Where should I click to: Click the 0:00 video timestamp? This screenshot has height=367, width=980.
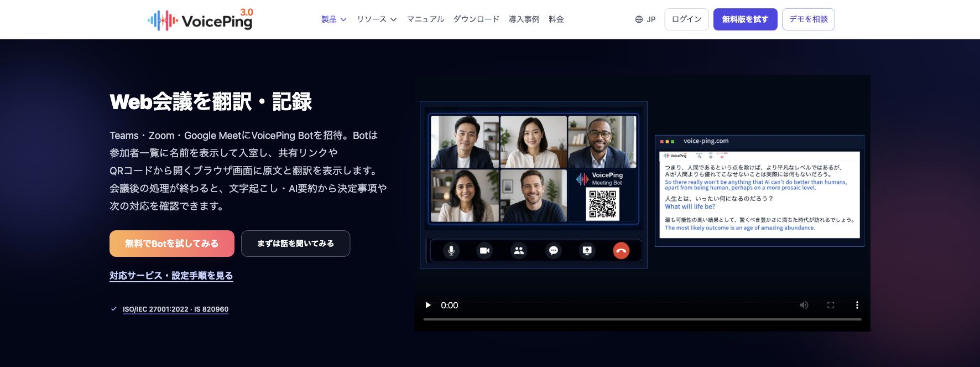tap(449, 305)
